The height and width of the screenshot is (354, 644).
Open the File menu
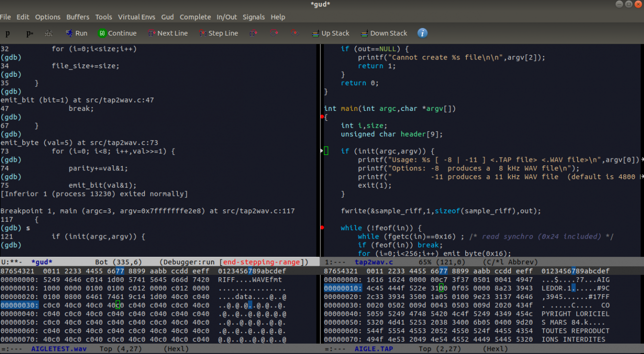point(5,17)
